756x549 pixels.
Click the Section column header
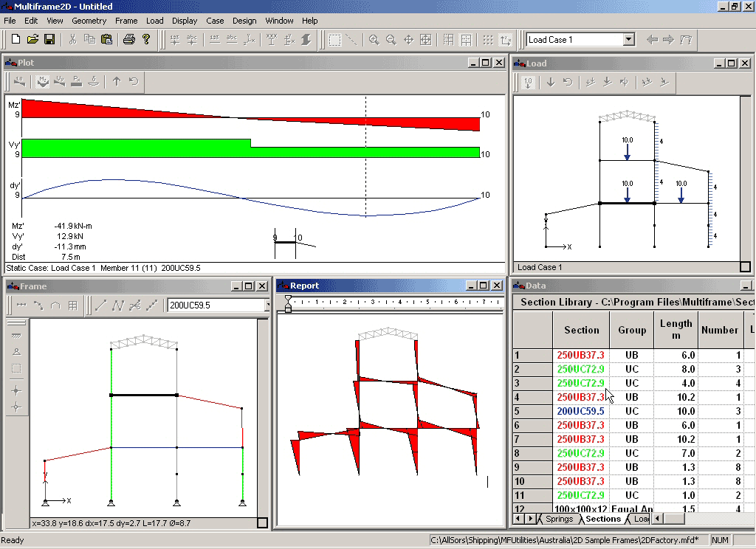point(582,330)
